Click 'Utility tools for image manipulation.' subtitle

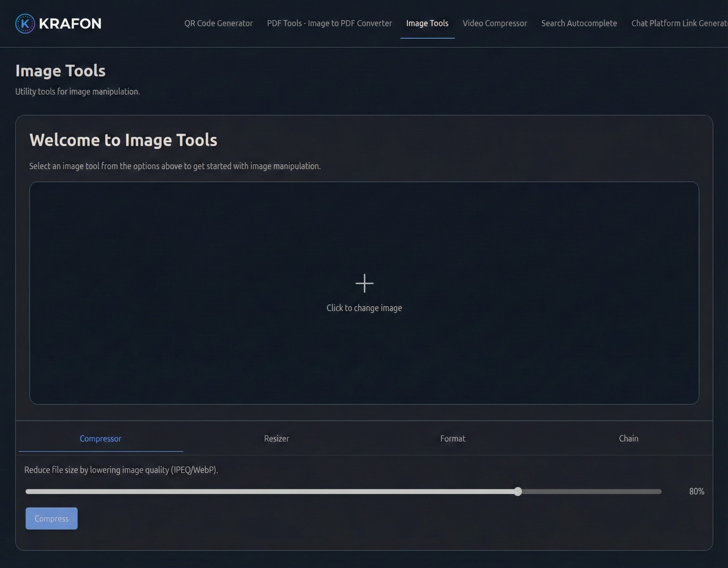pyautogui.click(x=78, y=92)
